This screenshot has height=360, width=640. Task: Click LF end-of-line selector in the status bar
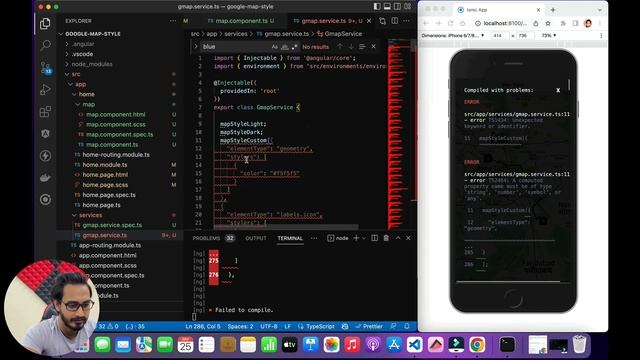tap(287, 327)
